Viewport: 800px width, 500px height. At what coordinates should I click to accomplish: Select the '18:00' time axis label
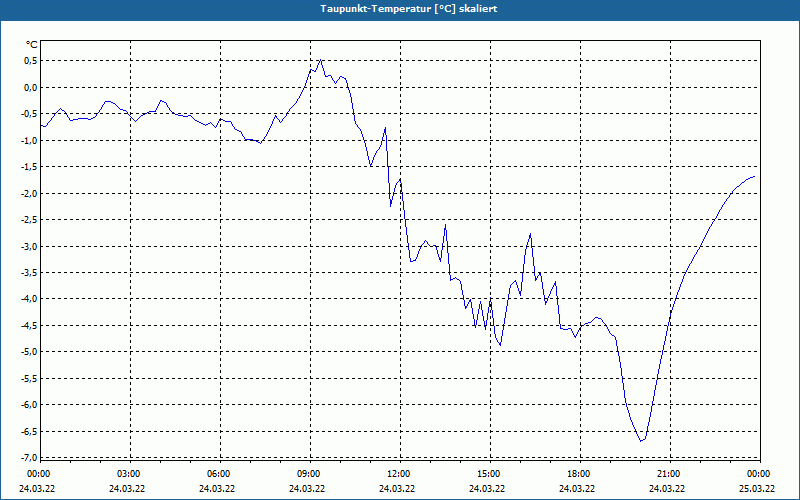[578, 474]
